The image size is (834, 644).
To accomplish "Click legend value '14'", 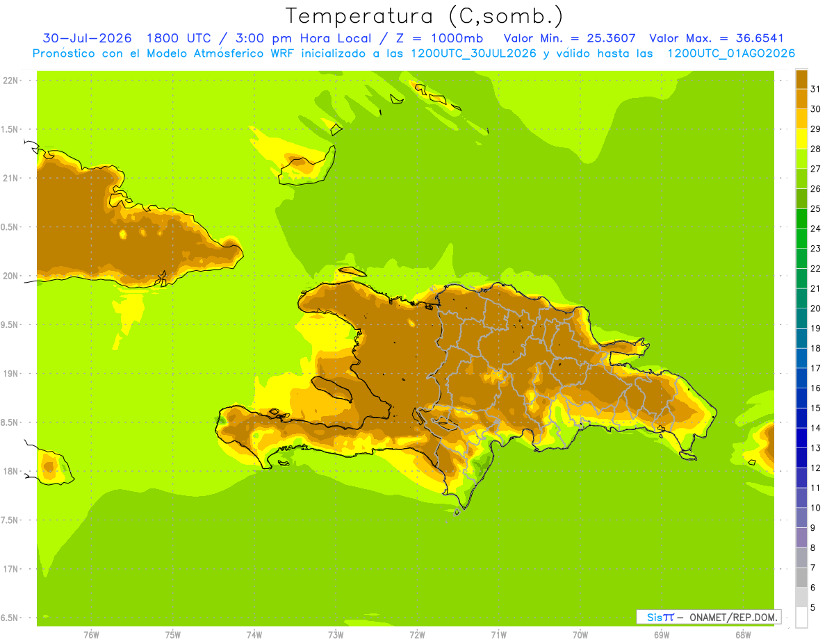I will tap(816, 428).
